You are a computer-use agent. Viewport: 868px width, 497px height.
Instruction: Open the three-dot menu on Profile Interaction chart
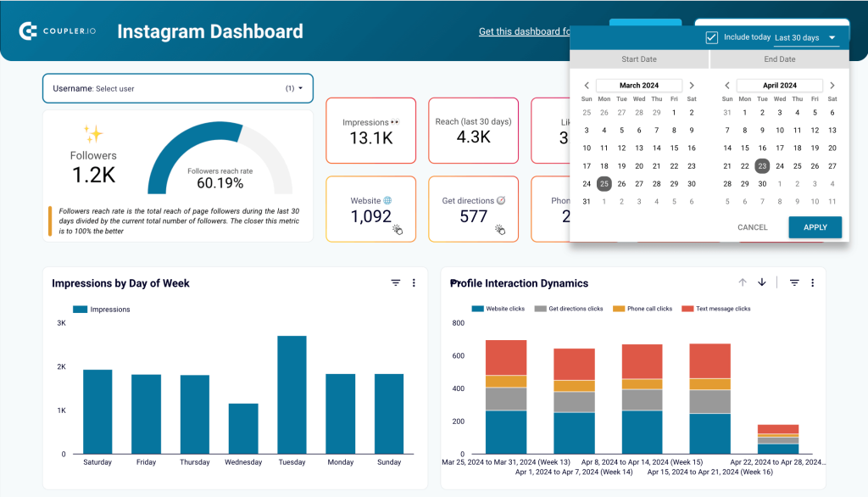coord(813,282)
